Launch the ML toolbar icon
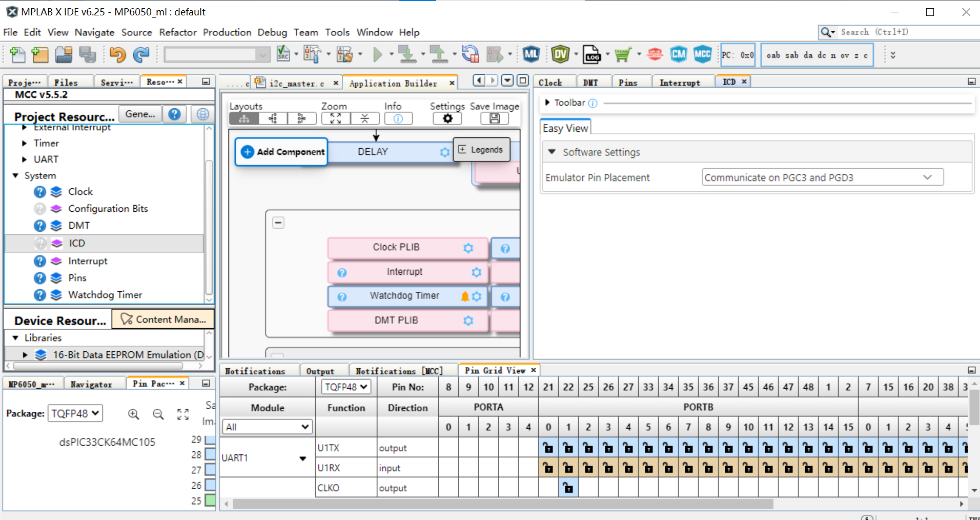Image resolution: width=980 pixels, height=520 pixels. 531,54
